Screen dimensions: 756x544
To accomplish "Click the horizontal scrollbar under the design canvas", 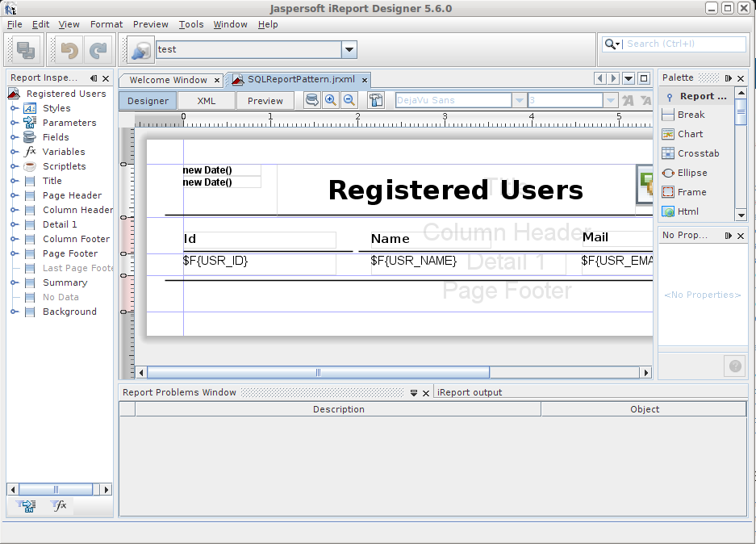I will coord(318,373).
